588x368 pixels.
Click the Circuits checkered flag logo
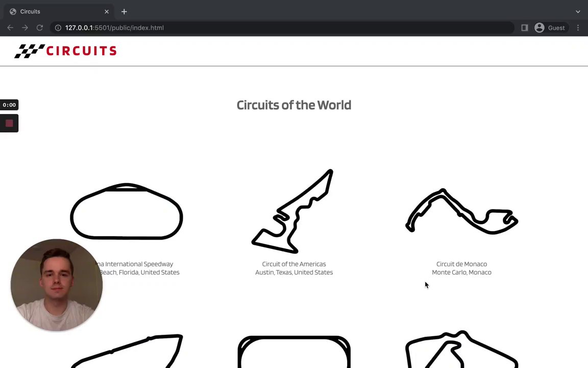(x=29, y=51)
